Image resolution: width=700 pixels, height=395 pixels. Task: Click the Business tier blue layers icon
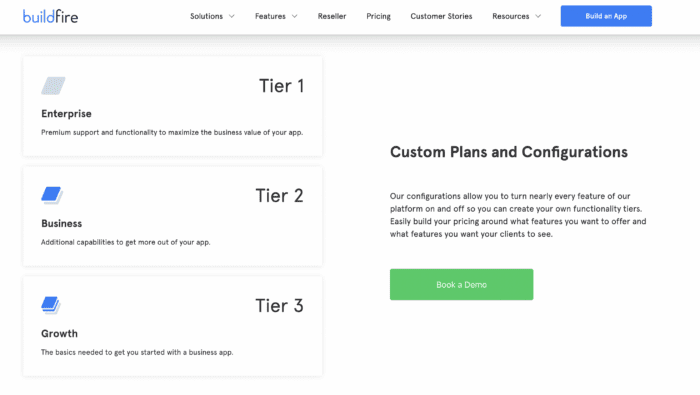pyautogui.click(x=52, y=195)
